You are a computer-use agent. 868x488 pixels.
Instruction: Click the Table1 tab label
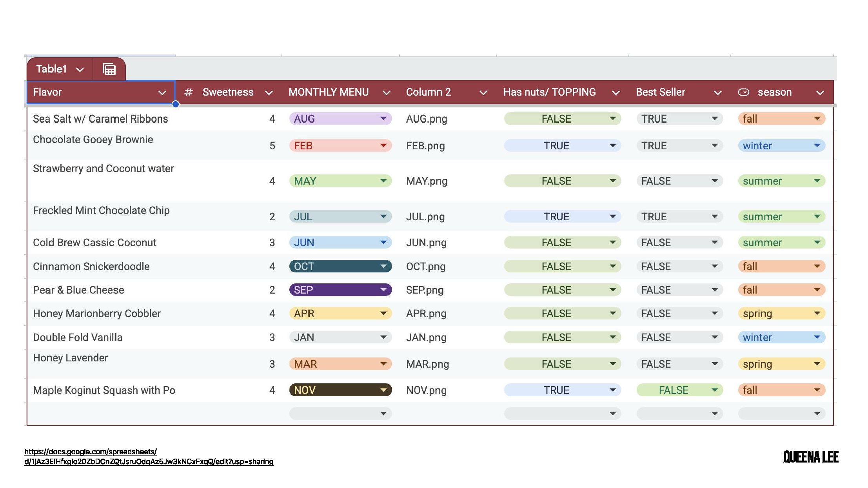(51, 69)
